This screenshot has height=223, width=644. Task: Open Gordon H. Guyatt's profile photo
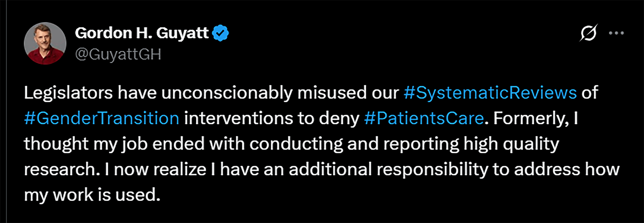[45, 43]
